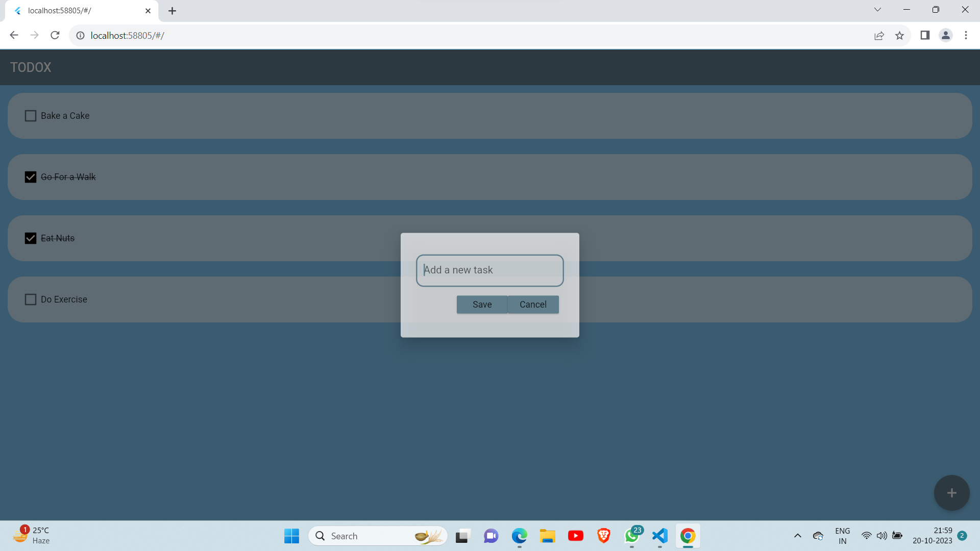Viewport: 980px width, 551px height.
Task: Launch VS Code from the taskbar
Action: (x=659, y=536)
